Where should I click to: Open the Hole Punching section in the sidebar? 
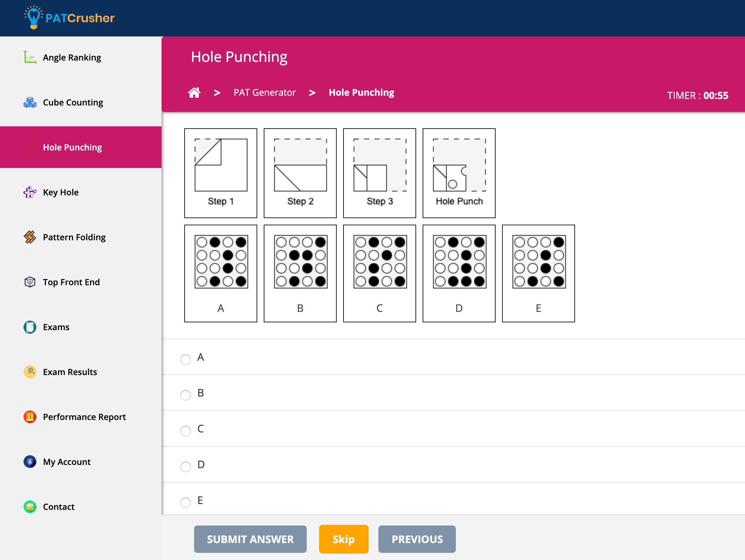coord(72,147)
